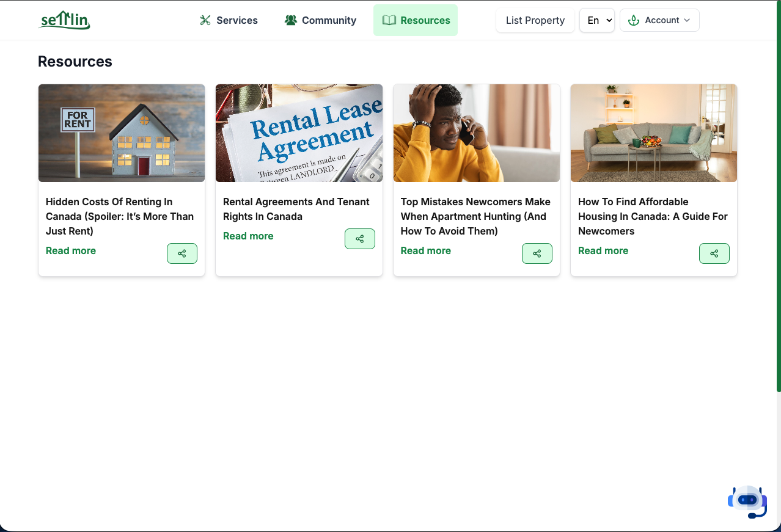Open the Rental Lease Agreement thumbnail
This screenshot has width=781, height=532.
[x=299, y=133]
